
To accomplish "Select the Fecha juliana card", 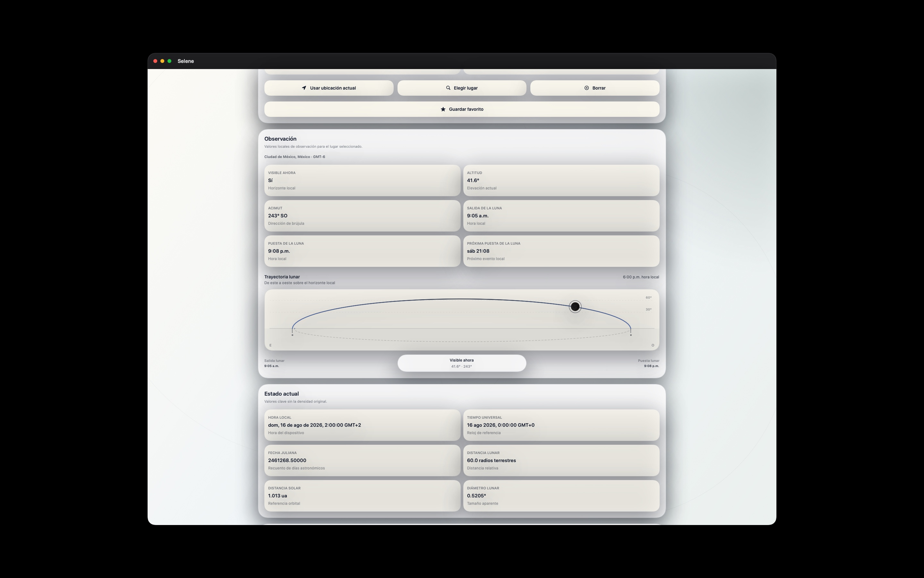I will coord(362,460).
